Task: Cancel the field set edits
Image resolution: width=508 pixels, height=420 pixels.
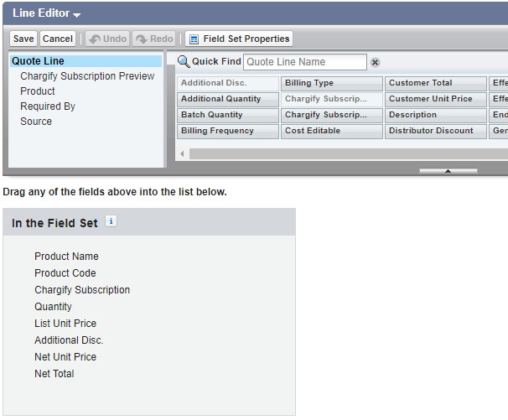Action: (x=58, y=39)
